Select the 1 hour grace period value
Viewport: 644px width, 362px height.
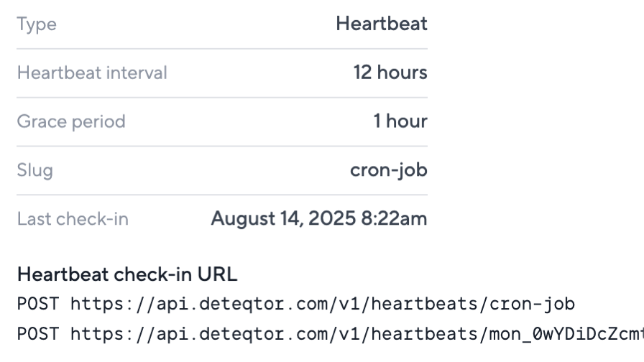pos(400,121)
